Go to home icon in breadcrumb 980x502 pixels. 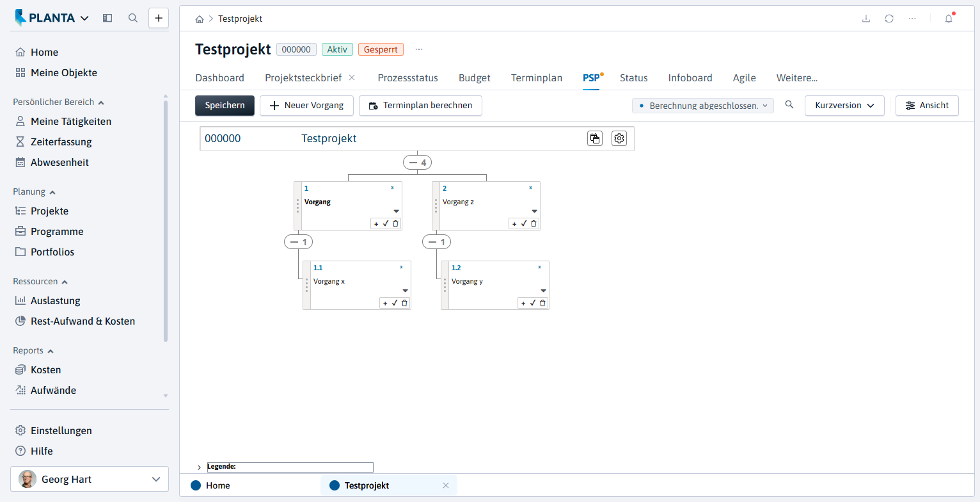click(200, 19)
